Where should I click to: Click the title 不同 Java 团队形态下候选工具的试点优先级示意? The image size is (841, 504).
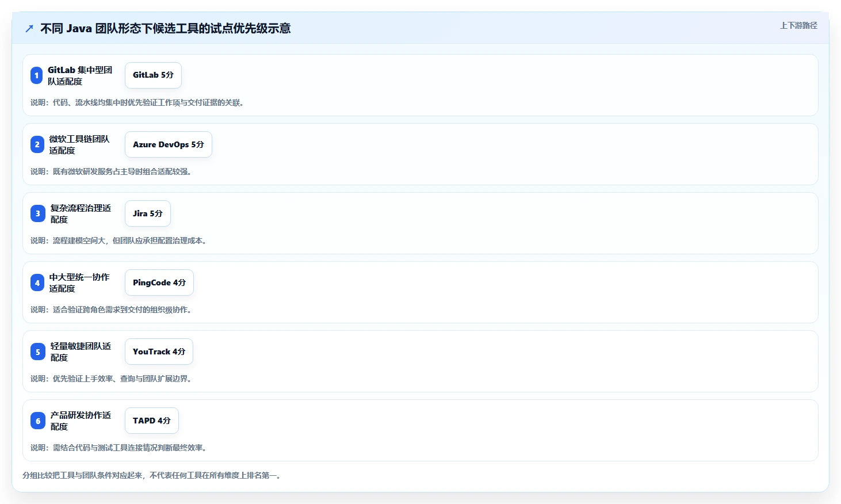[x=166, y=28]
